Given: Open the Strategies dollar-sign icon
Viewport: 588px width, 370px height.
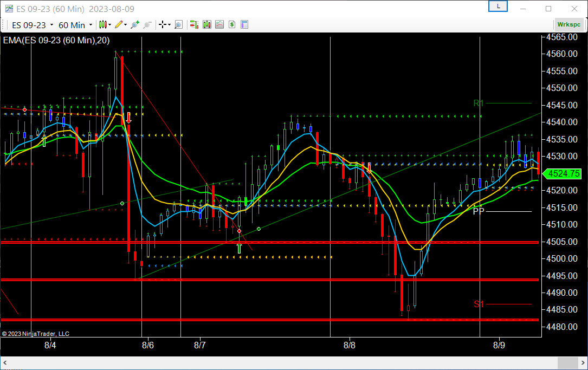Looking at the screenshot, I should tap(232, 25).
